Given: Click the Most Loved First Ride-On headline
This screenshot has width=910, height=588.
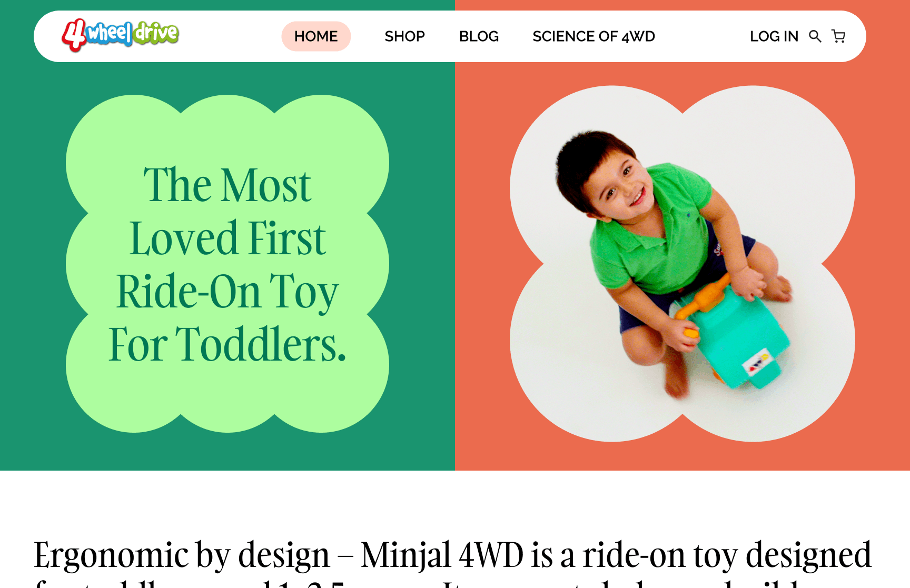Looking at the screenshot, I should 227,264.
